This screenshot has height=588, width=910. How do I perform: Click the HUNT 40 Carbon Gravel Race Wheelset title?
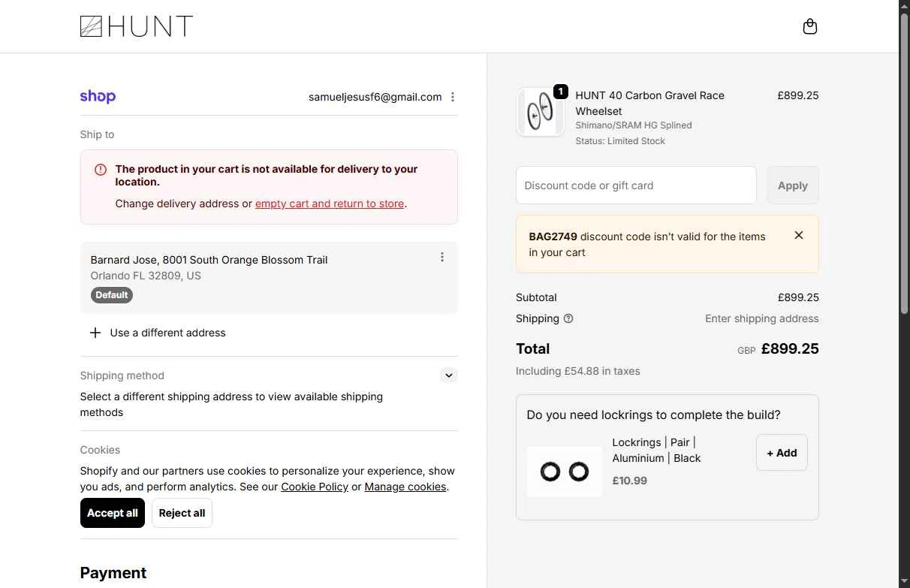(x=649, y=103)
